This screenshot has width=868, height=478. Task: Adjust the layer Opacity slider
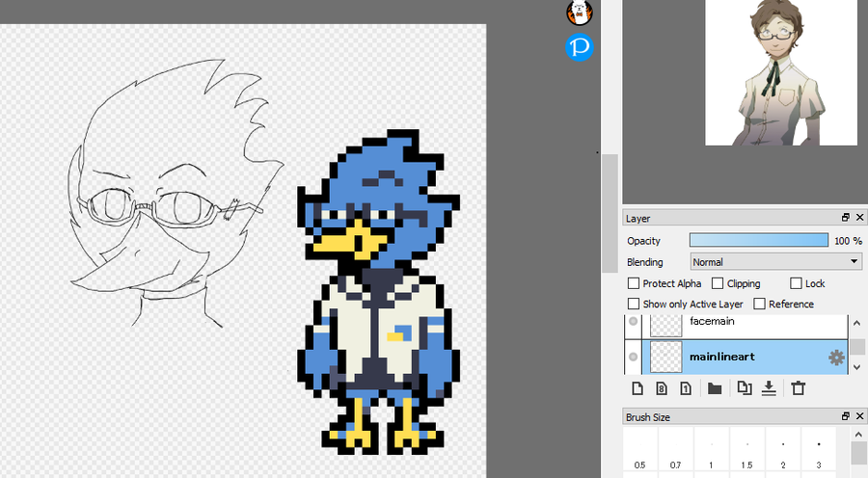[x=758, y=240]
